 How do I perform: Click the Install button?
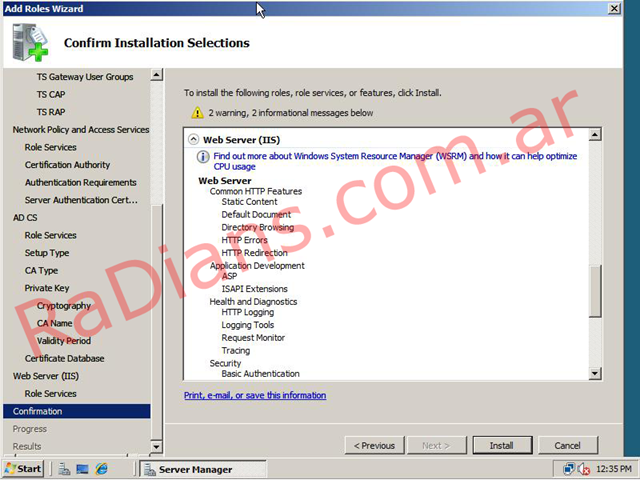pyautogui.click(x=501, y=445)
